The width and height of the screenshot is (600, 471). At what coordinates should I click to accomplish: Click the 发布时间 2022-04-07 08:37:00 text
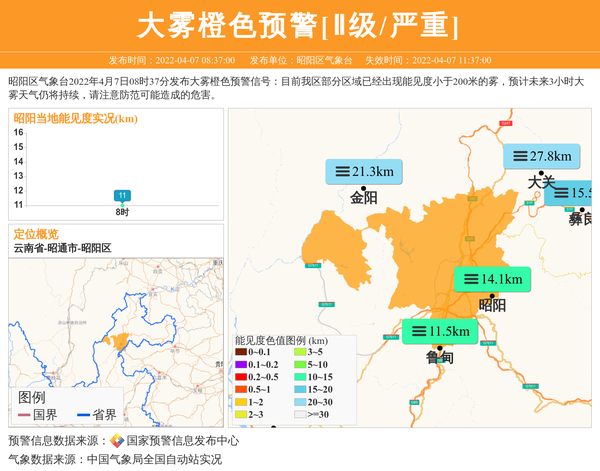point(172,60)
